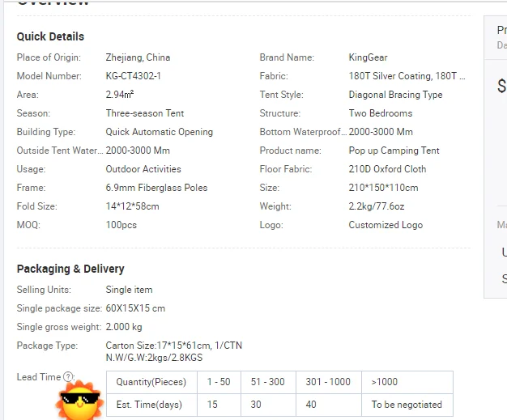Select the Quick Details heading
This screenshot has width=507, height=420.
pos(50,36)
